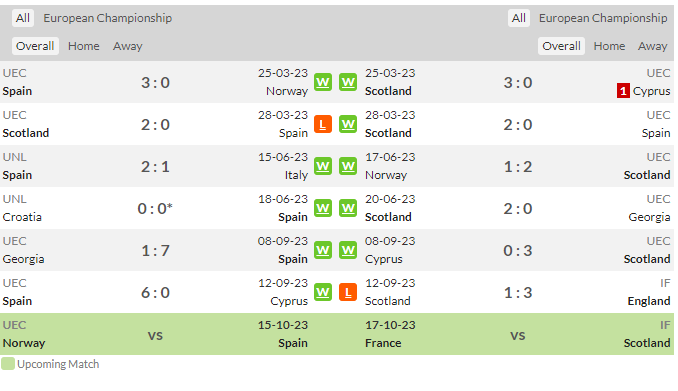The width and height of the screenshot is (678, 391).
Task: Click the W badge for Scotland vs Cyprus 25-03-23
Action: pos(348,82)
